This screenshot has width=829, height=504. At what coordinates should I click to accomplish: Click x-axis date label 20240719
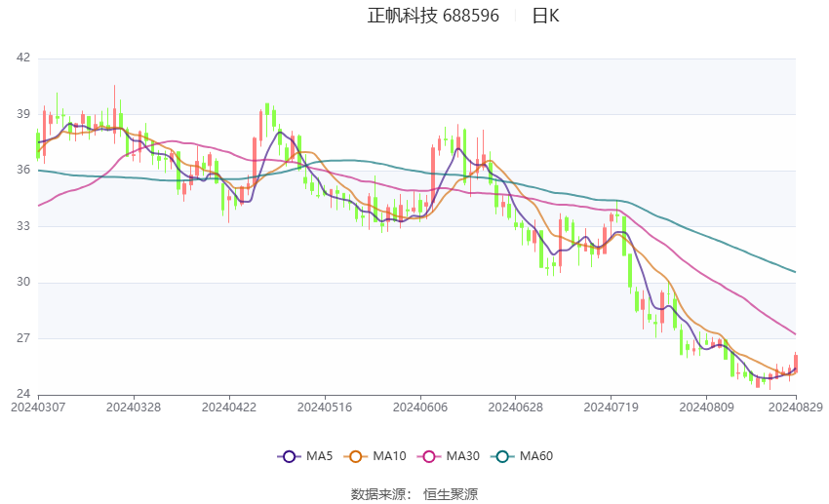[x=612, y=407]
